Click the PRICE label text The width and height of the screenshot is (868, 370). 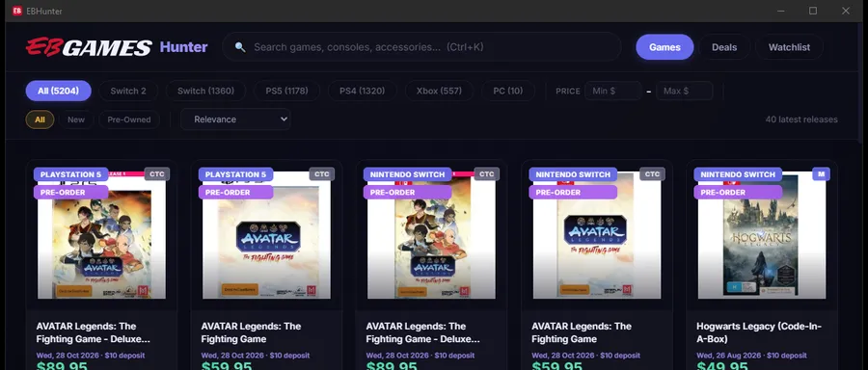coord(568,92)
